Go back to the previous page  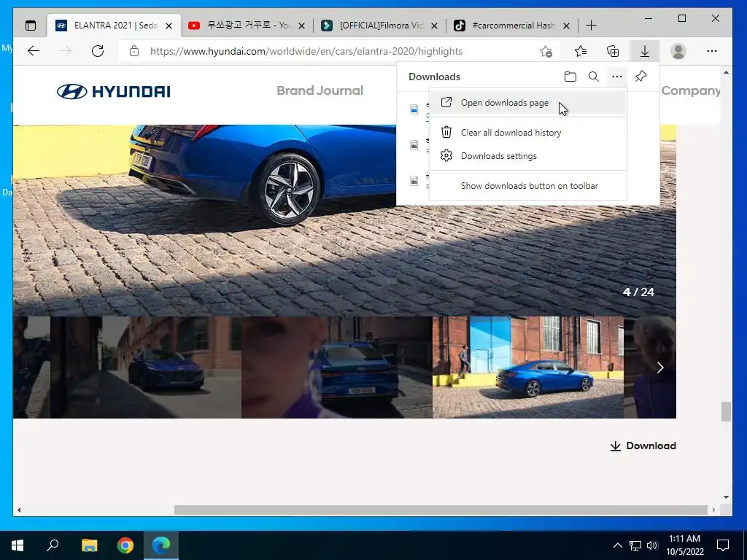[34, 51]
